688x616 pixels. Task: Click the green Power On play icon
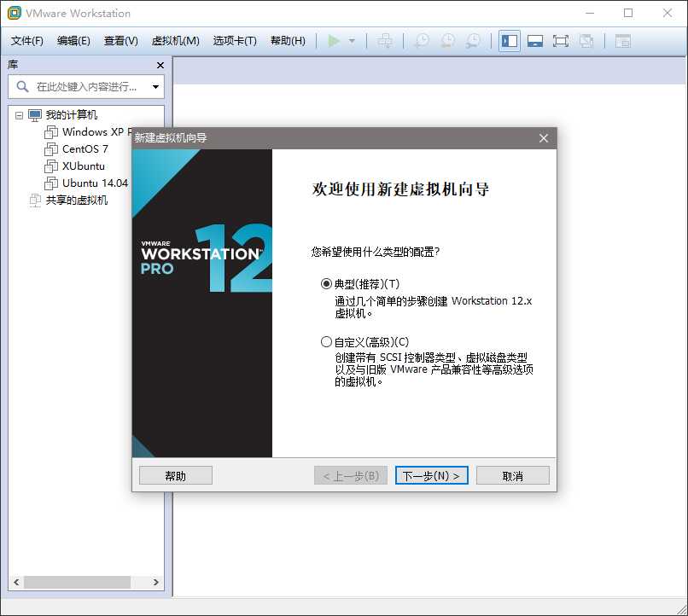click(334, 41)
